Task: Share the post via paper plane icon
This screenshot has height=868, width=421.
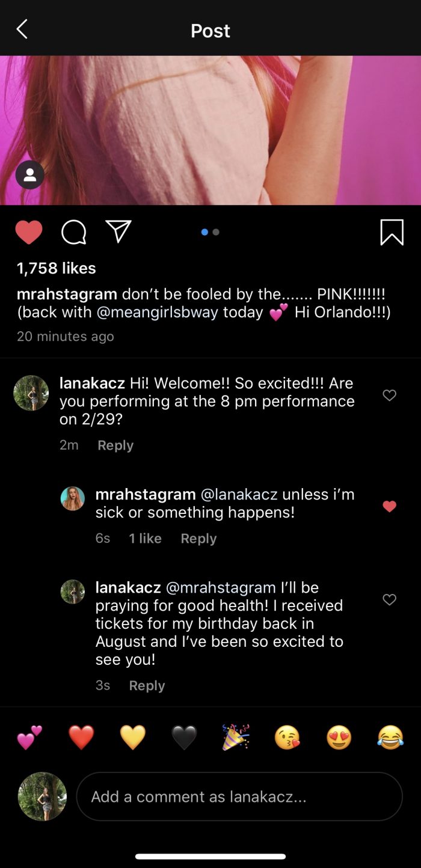Action: (x=118, y=231)
